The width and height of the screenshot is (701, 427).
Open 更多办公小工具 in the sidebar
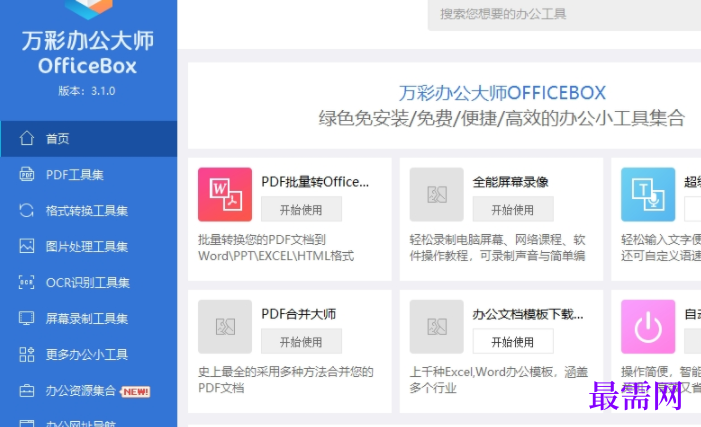(89, 355)
